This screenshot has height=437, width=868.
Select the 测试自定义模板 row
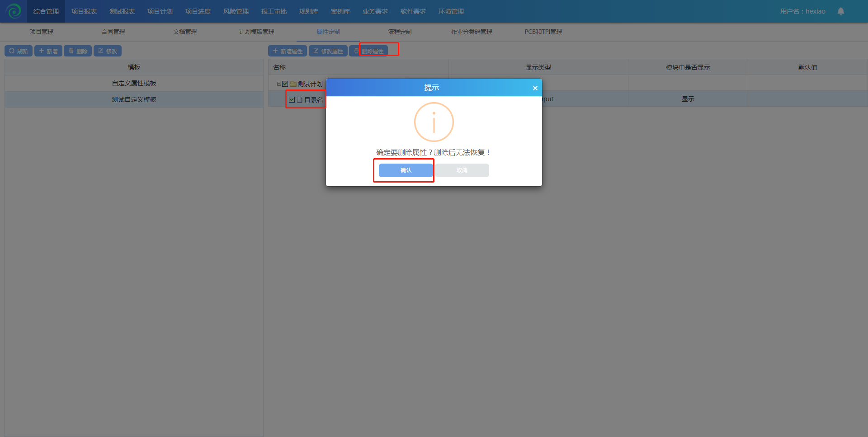[134, 99]
